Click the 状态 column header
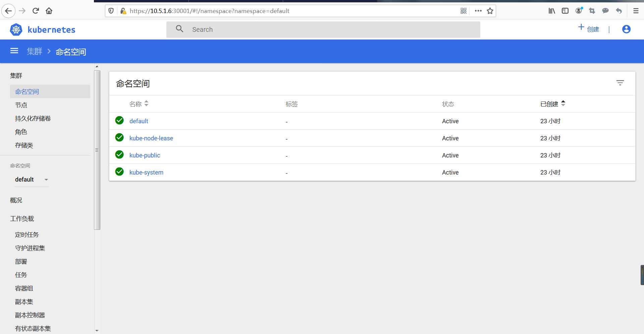The height and width of the screenshot is (334, 644). pos(448,104)
